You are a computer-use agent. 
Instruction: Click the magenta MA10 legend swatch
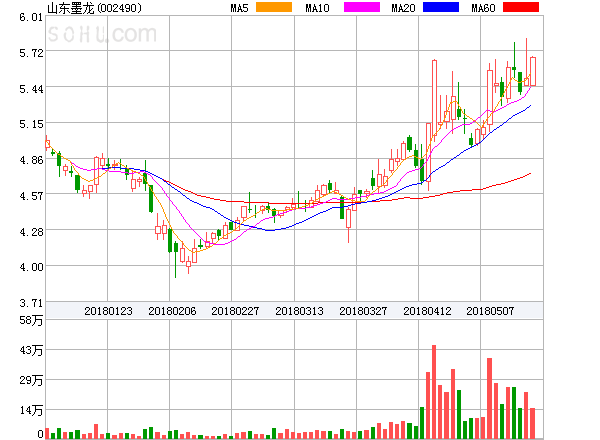point(362,7)
